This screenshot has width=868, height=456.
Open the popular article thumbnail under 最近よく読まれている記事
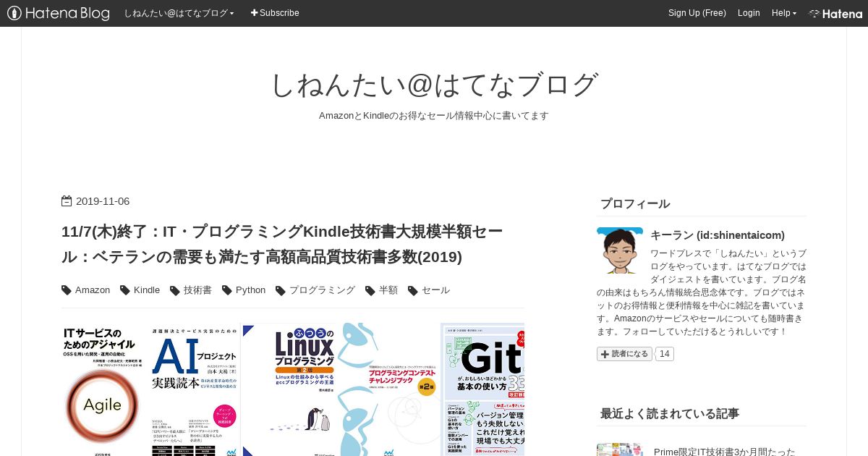tap(620, 449)
